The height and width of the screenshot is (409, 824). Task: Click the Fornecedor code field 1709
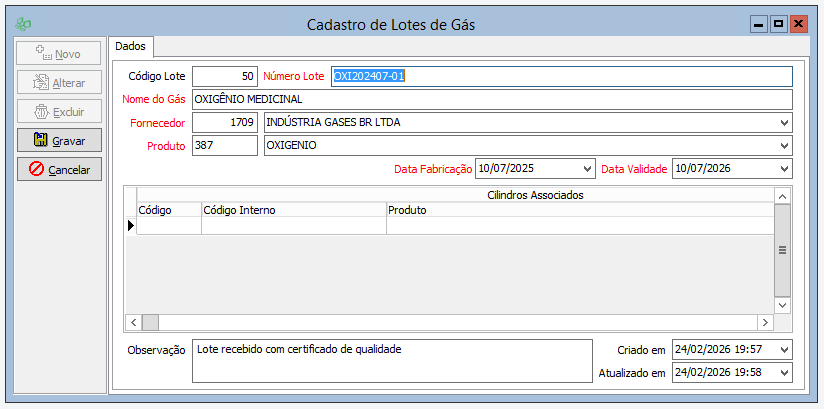coord(224,122)
